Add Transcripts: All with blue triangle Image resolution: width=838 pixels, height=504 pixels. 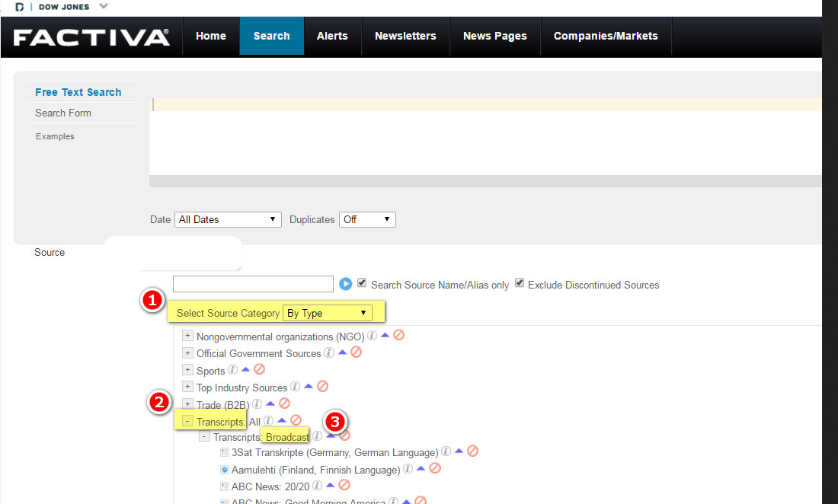[282, 421]
